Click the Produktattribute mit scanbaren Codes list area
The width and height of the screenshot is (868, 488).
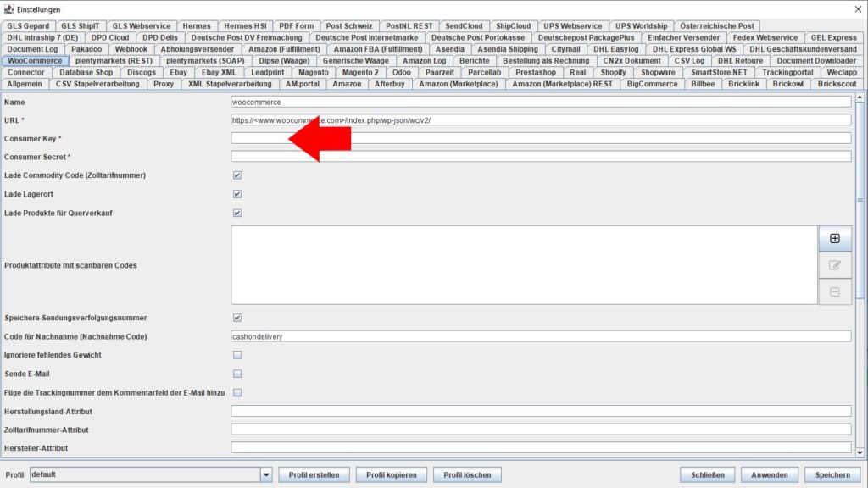tap(524, 265)
